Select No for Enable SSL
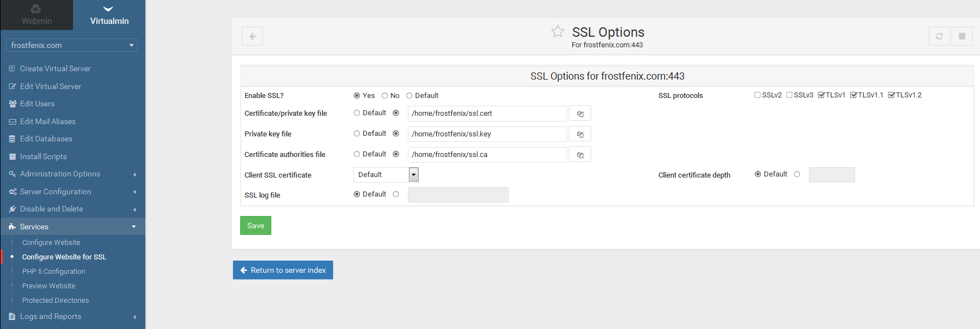The height and width of the screenshot is (329, 980). coord(384,96)
